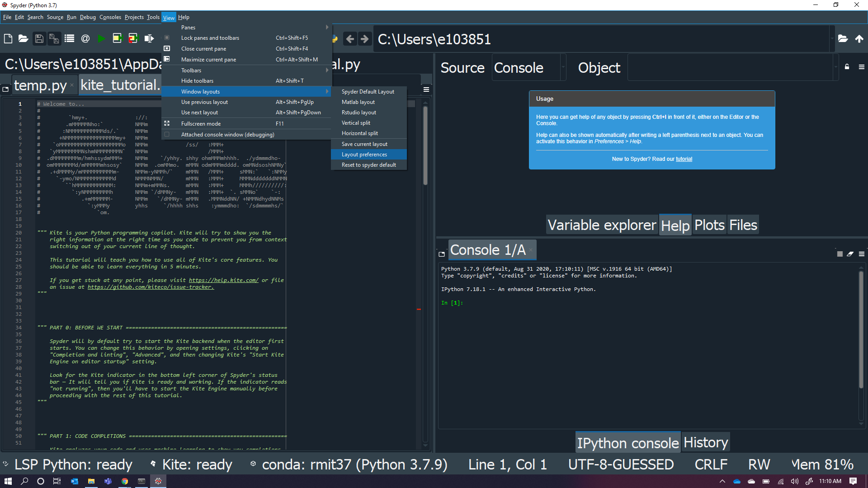868x488 pixels.
Task: Run the current cell icon
Action: (117, 39)
